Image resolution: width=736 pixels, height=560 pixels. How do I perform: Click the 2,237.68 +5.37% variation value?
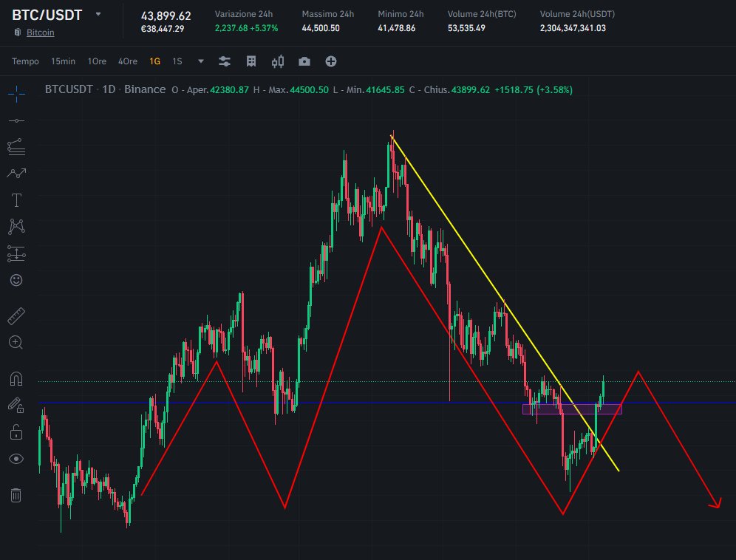pyautogui.click(x=246, y=28)
